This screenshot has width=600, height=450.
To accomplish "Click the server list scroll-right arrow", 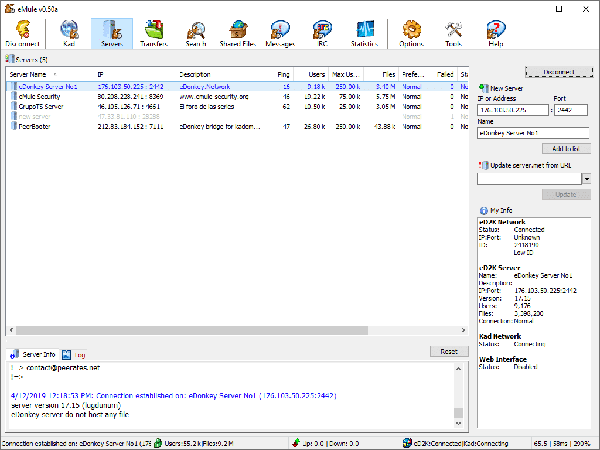I will pos(463,330).
